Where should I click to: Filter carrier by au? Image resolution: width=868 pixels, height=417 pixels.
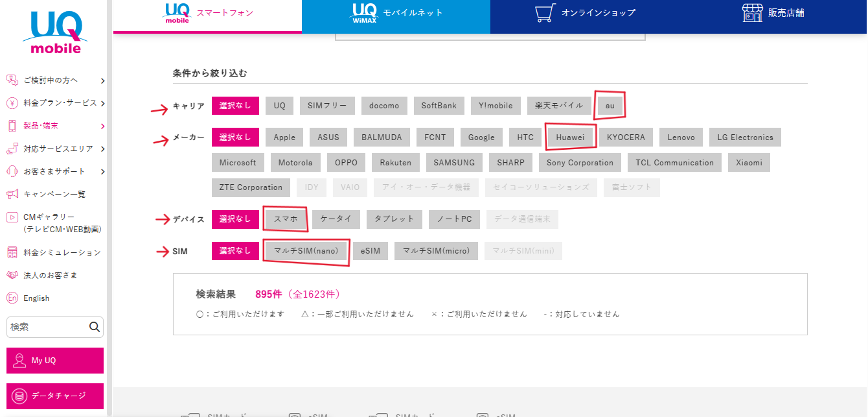[x=610, y=106]
